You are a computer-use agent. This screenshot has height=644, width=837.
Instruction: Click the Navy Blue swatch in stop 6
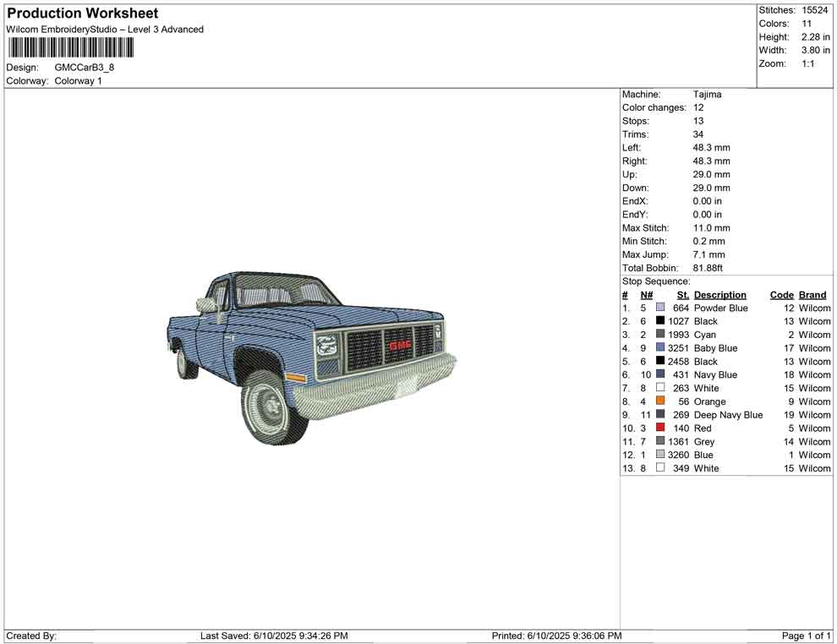pos(660,374)
